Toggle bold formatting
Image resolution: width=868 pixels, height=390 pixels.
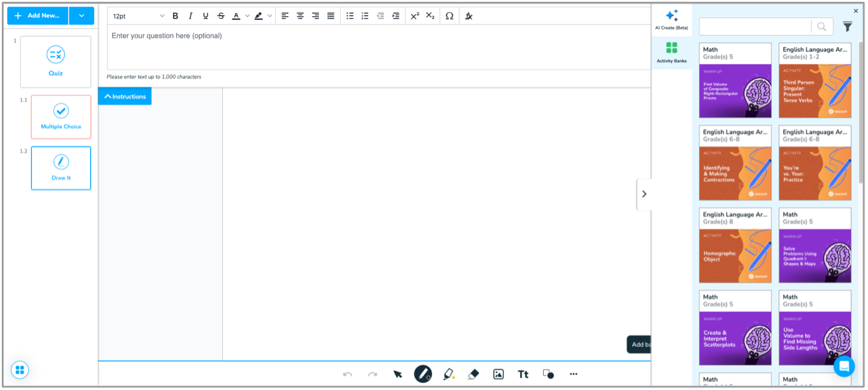[x=175, y=16]
